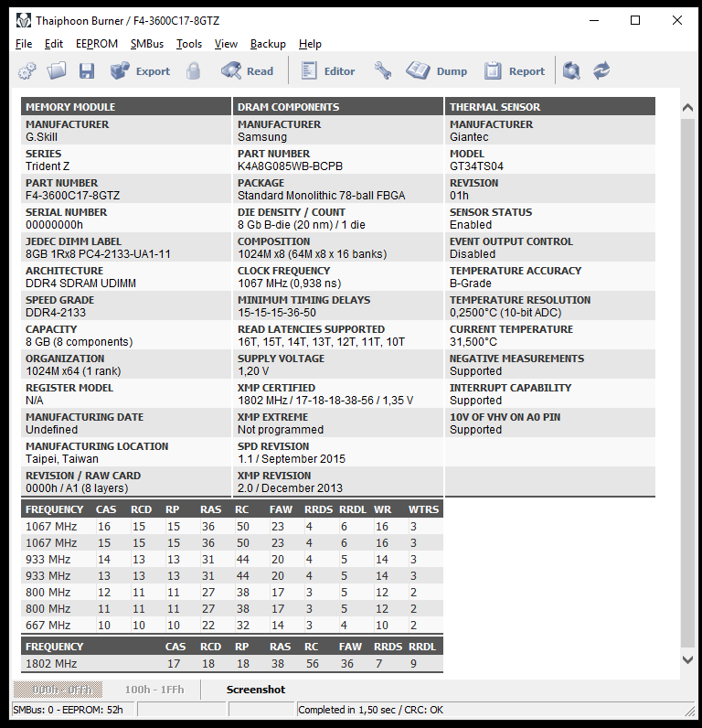This screenshot has width=702, height=728.
Task: Click the gear settings icon in toolbar
Action: 27,71
